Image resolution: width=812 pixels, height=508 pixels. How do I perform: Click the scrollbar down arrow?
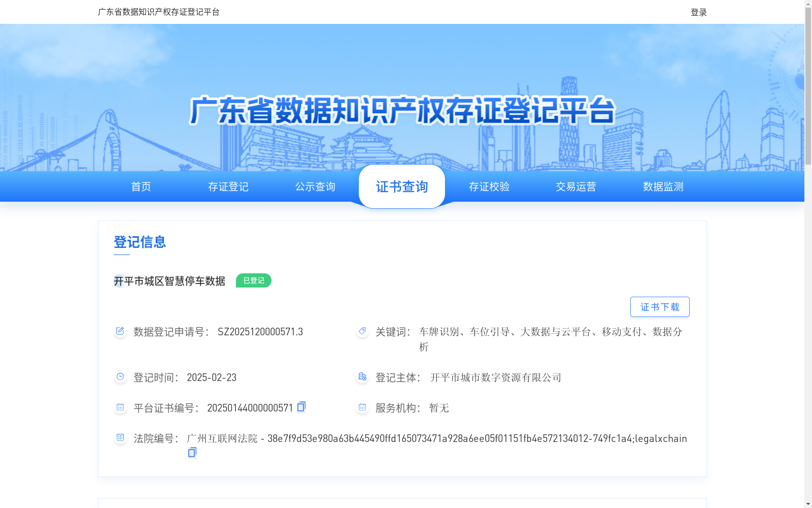click(x=808, y=504)
